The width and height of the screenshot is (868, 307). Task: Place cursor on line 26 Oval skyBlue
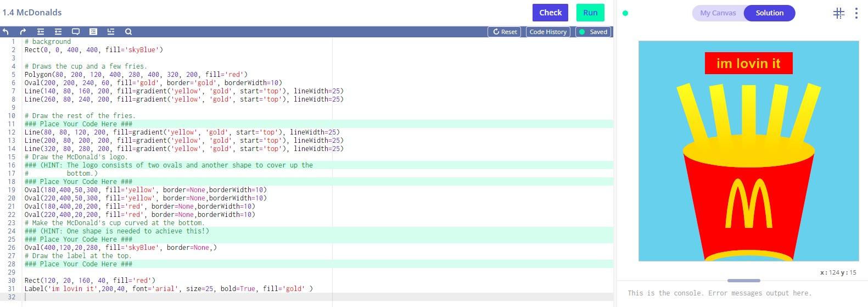pos(120,248)
